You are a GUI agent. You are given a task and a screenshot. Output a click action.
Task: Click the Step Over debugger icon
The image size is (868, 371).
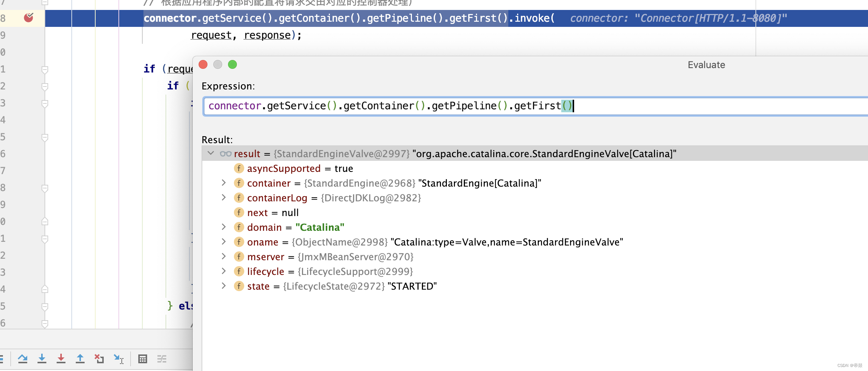[22, 358]
